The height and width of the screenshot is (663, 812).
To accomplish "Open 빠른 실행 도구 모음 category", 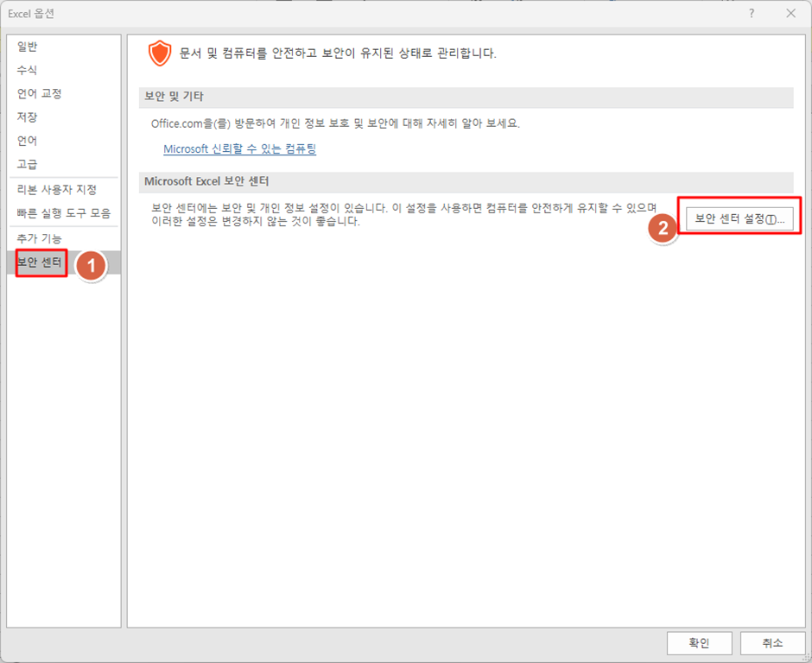I will [64, 212].
